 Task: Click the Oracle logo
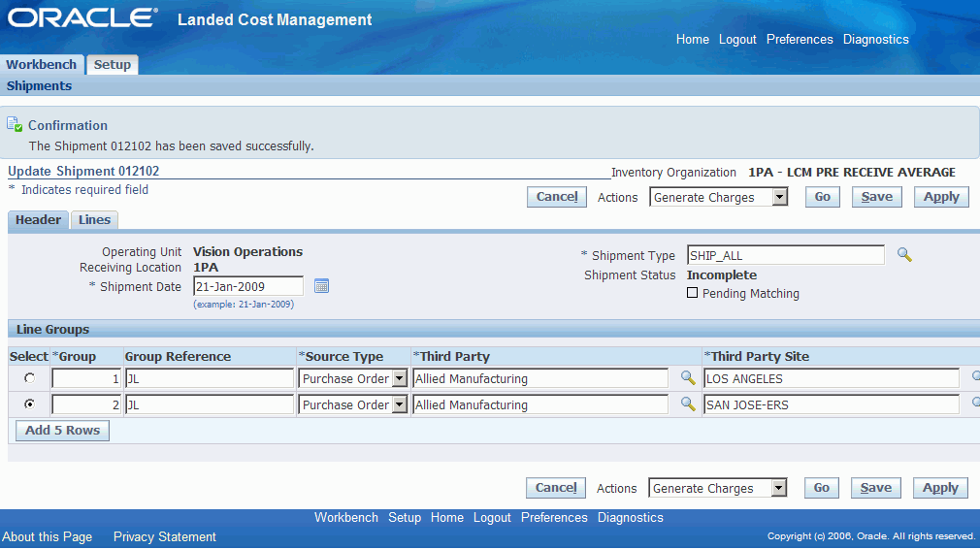(x=82, y=18)
